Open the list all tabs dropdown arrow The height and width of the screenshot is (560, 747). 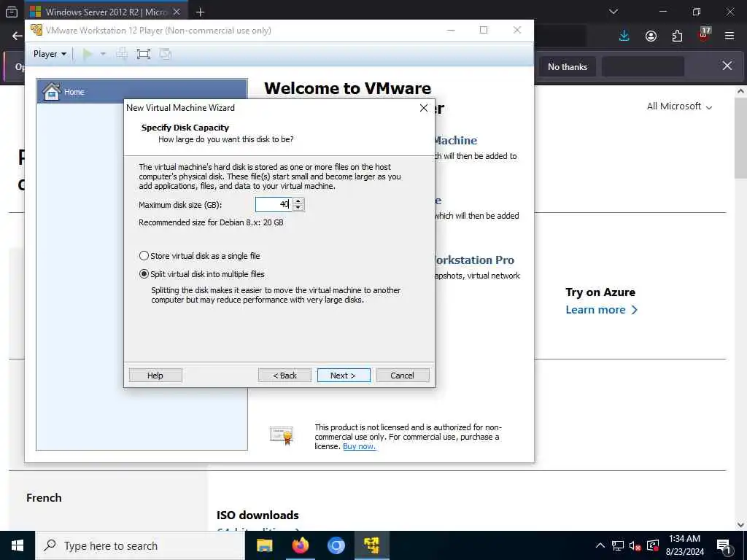(613, 12)
